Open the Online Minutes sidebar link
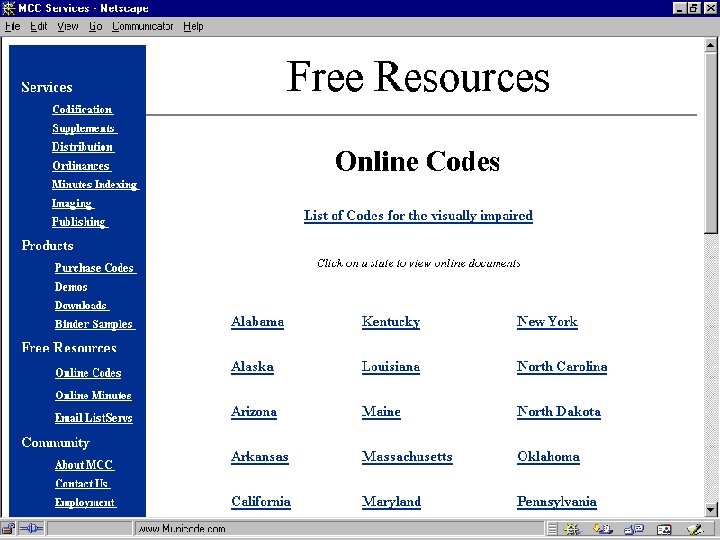This screenshot has width=720, height=540. click(x=93, y=395)
